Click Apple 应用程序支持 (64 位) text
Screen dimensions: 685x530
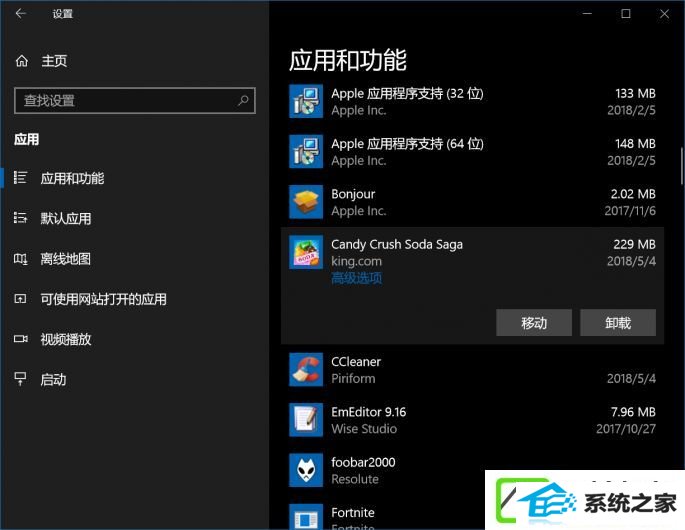(x=407, y=144)
